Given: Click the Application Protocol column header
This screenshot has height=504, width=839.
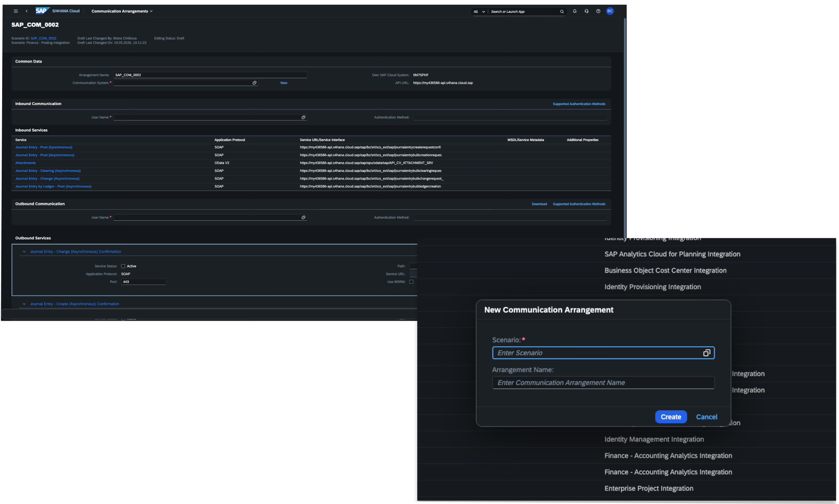Looking at the screenshot, I should [230, 140].
